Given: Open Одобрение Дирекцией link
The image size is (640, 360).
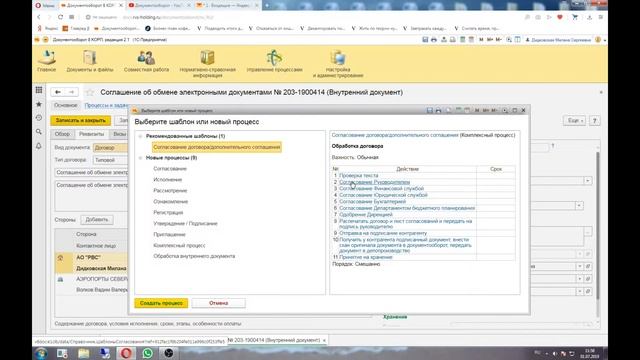Looking at the screenshot, I should pyautogui.click(x=366, y=214).
